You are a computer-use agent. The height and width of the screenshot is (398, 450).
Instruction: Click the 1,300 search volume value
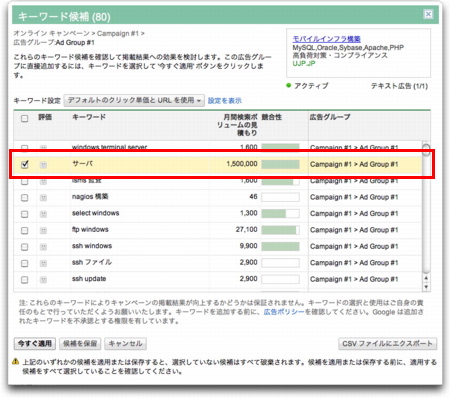[x=249, y=213]
